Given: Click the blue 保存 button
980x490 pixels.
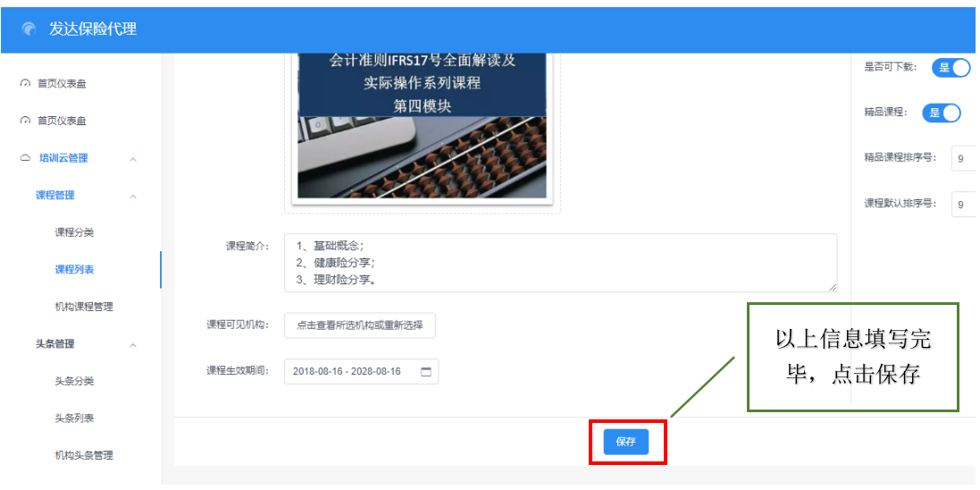Looking at the screenshot, I should click(x=625, y=442).
